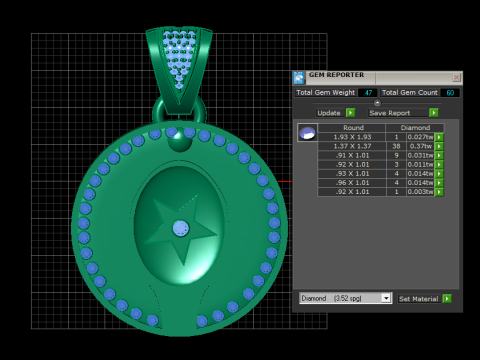Select the center gem on the star
The width and height of the screenshot is (480, 360).
(181, 229)
